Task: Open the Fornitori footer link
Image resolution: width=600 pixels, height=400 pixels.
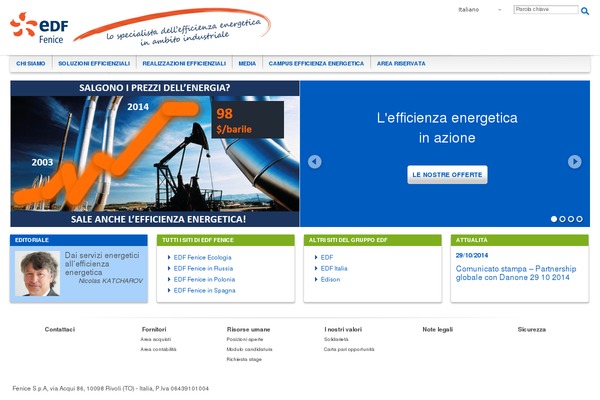Action: [x=154, y=329]
